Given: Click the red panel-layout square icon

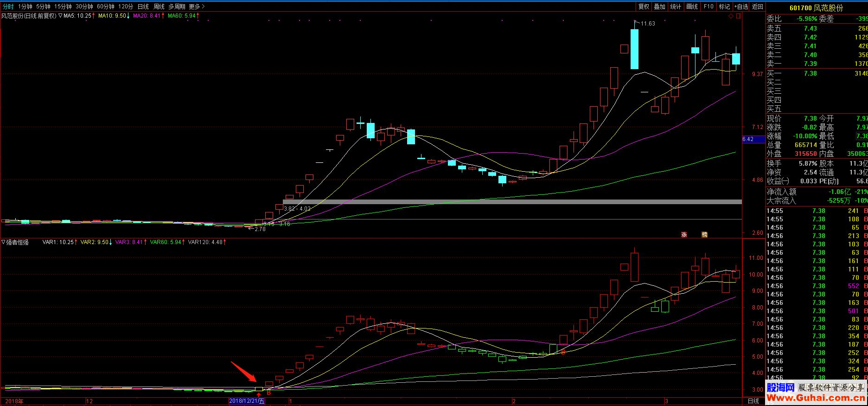Looking at the screenshot, I should [739, 16].
